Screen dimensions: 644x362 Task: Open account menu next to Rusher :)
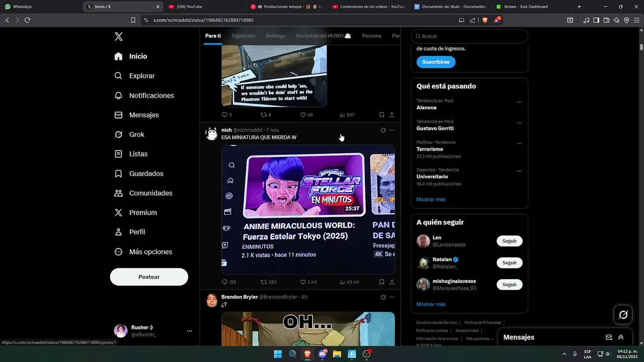coord(190,331)
